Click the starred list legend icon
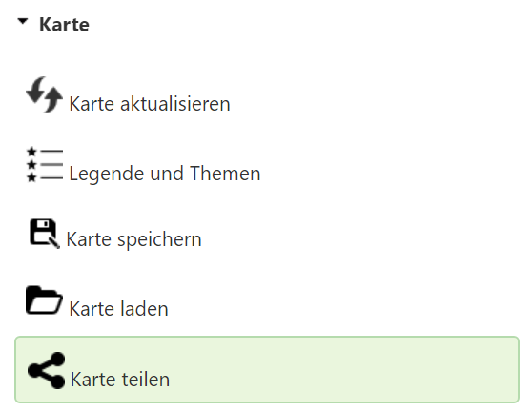Image resolution: width=532 pixels, height=412 pixels. pyautogui.click(x=45, y=165)
